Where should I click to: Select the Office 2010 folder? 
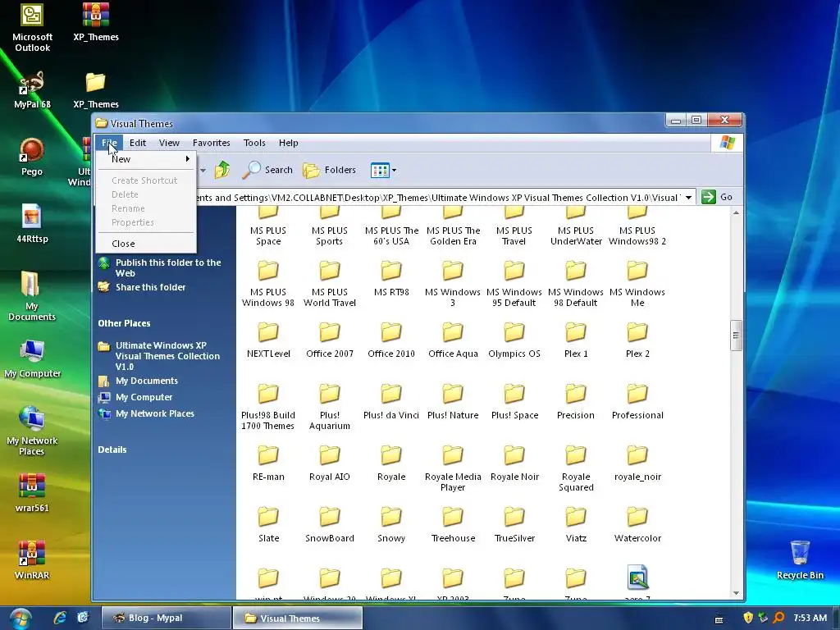point(391,340)
